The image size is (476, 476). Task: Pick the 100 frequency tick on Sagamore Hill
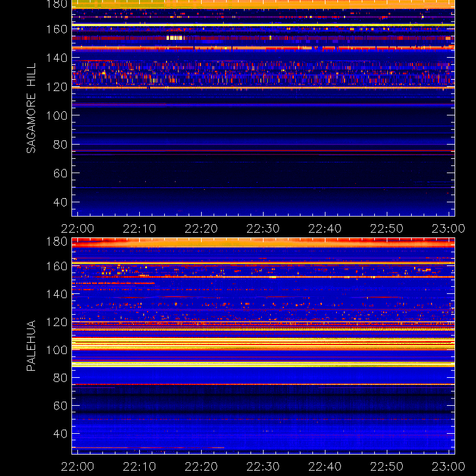pos(57,115)
